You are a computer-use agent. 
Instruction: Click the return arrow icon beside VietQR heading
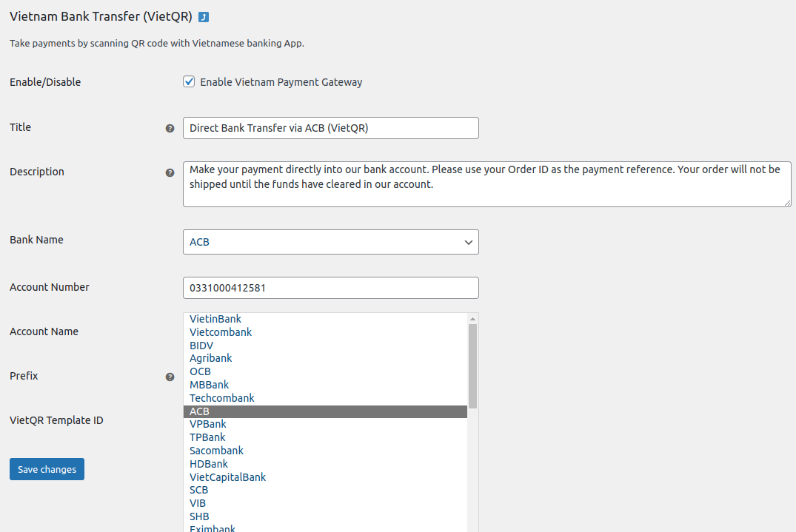coord(204,17)
